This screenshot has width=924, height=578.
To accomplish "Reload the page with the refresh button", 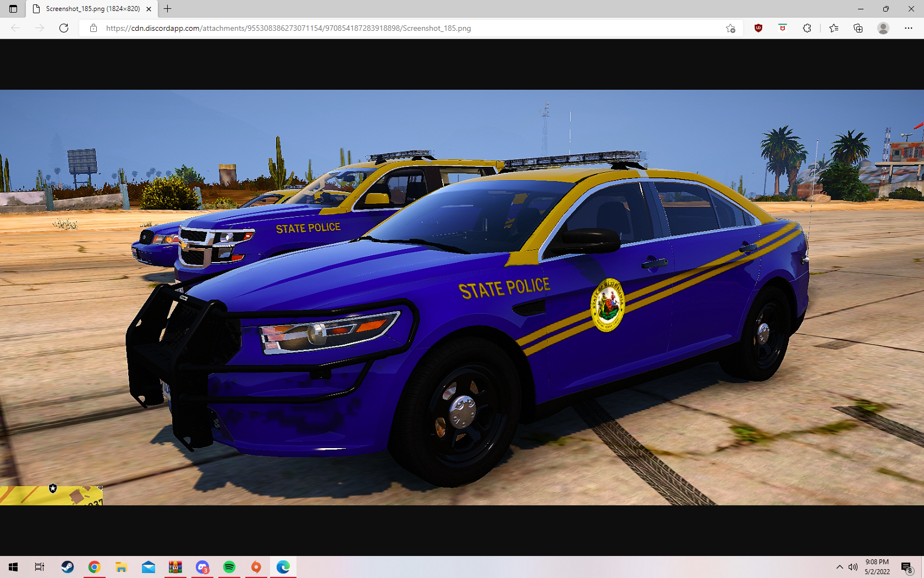I will tap(64, 28).
